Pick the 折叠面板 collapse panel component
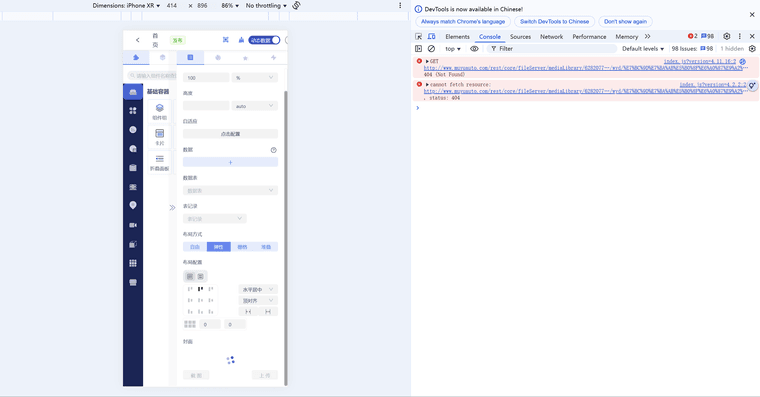Viewport: 760px width, 397px height. click(159, 162)
